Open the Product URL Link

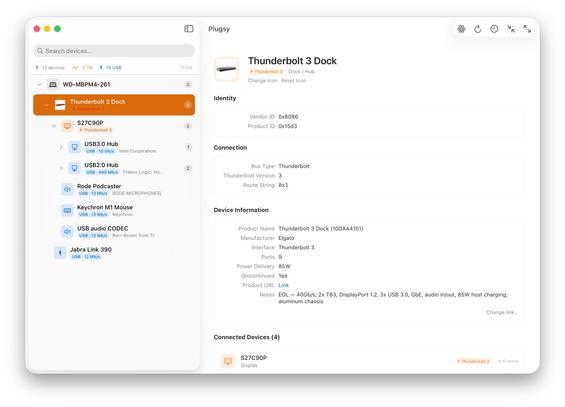[x=284, y=285]
